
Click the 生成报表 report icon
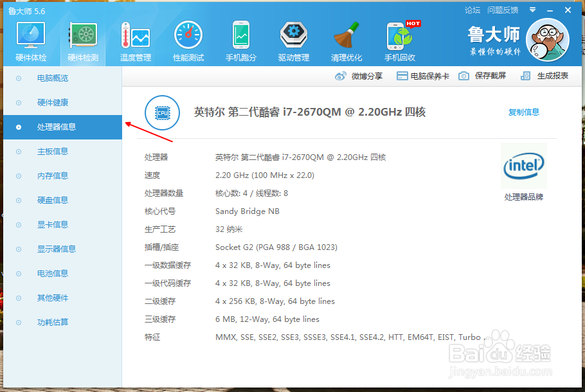[525, 76]
